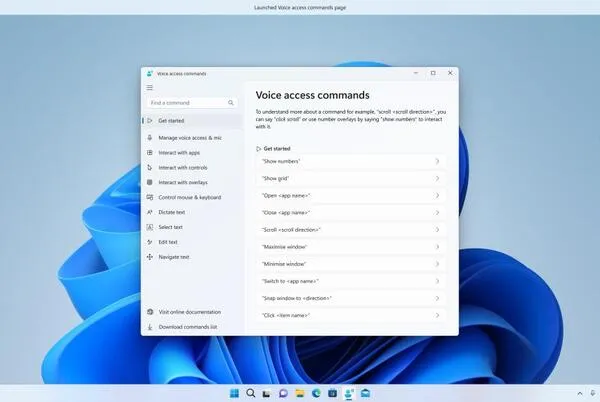Click the Interact with controls pointer icon
600x402 pixels.
click(x=150, y=167)
